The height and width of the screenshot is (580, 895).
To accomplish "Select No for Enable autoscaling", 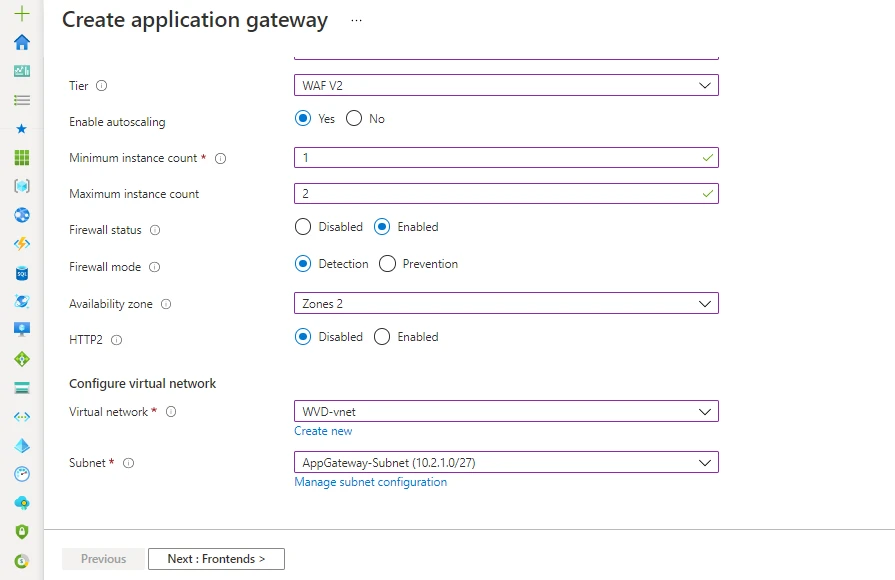I will coord(354,119).
